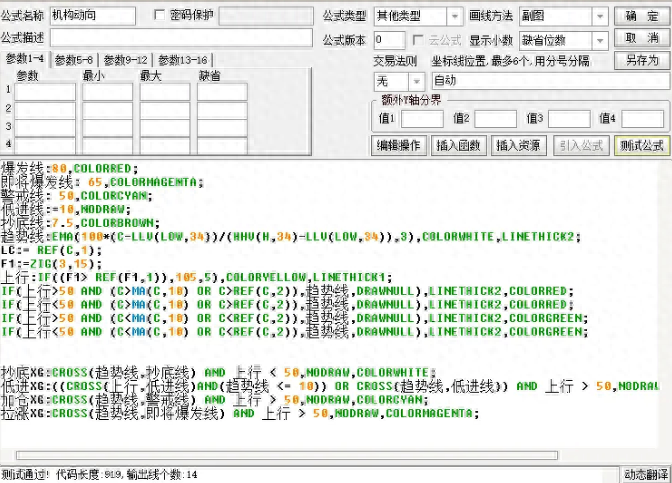Click the 插入资源 button

click(518, 146)
